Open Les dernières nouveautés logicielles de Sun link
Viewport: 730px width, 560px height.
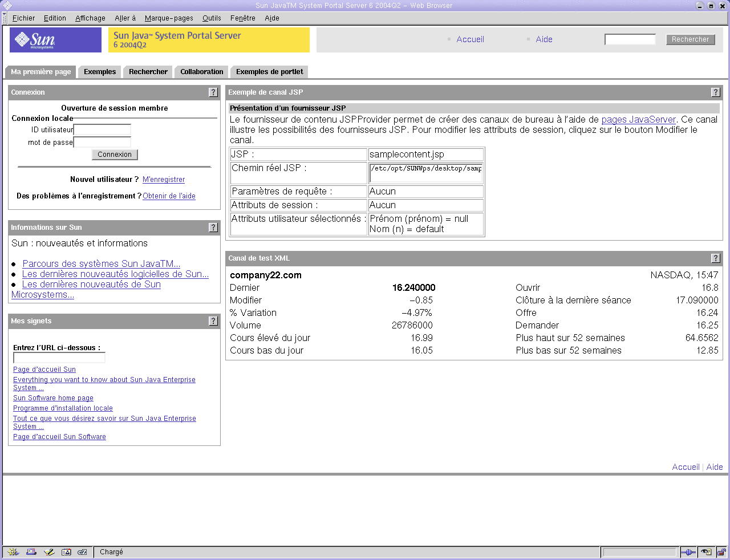[x=115, y=274]
